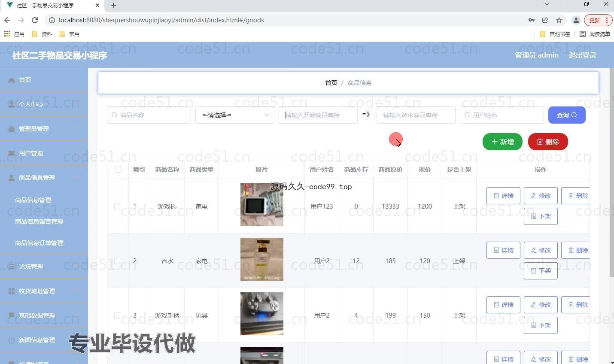
Task: Click the 用户姓名 search field
Action: (502, 115)
